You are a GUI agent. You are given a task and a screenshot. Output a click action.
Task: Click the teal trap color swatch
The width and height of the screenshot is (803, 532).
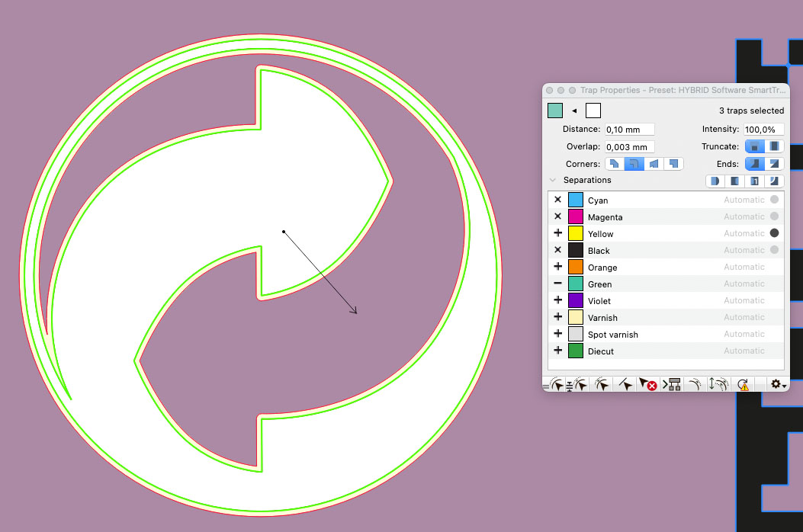pos(555,111)
